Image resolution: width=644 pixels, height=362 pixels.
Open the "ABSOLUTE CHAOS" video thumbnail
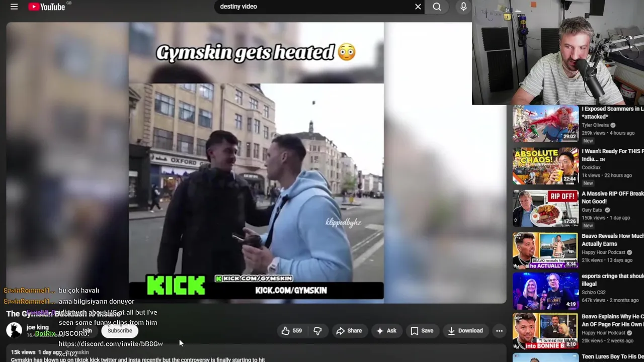pos(545,166)
